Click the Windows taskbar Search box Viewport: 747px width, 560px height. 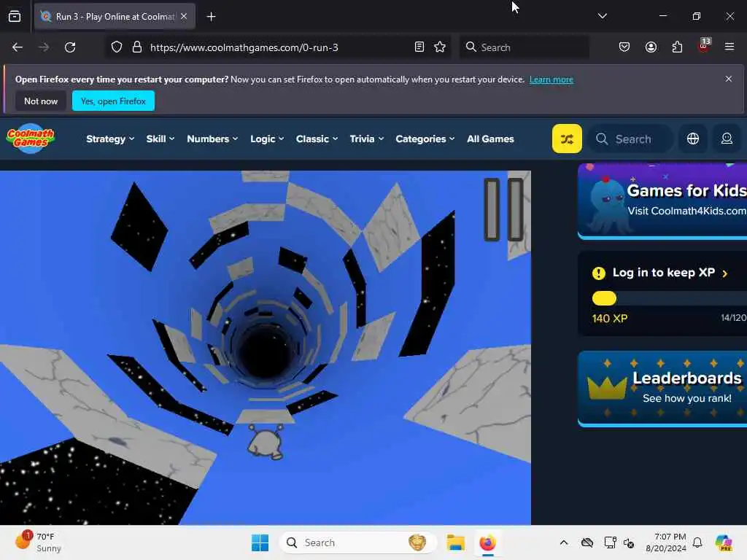click(358, 542)
